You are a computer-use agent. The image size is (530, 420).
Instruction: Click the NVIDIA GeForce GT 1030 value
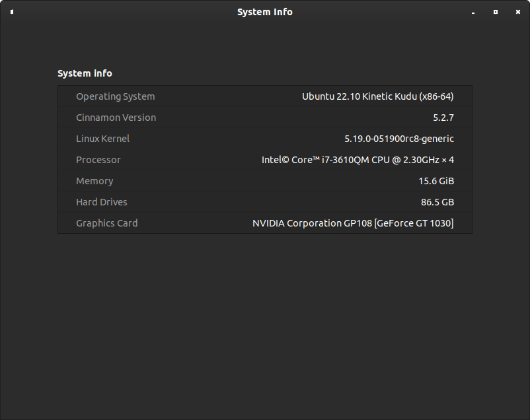tap(353, 223)
